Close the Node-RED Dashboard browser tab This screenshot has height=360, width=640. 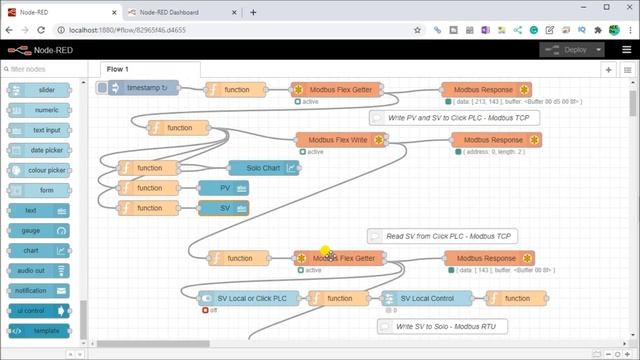pos(234,13)
